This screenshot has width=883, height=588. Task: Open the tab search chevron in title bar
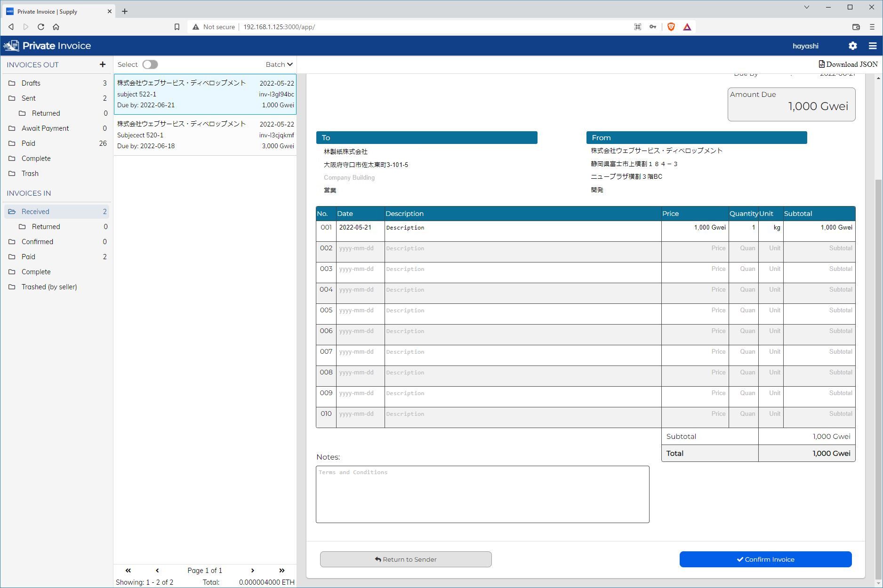[x=806, y=7]
